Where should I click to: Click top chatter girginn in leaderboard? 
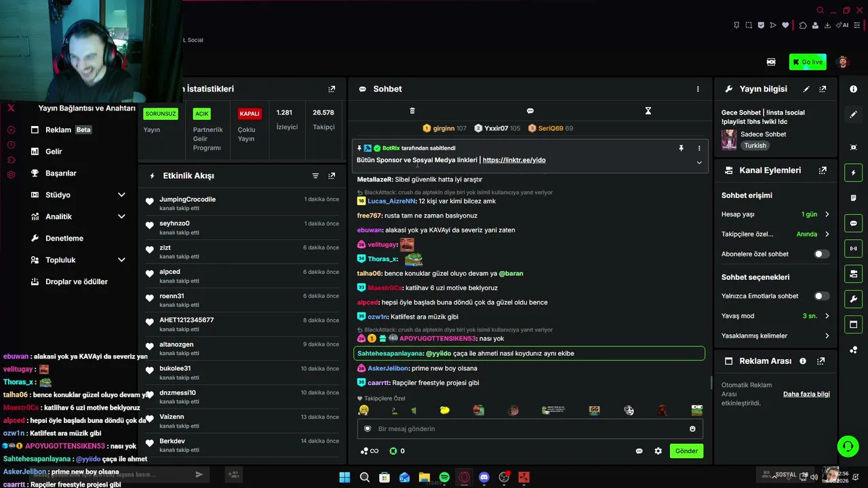444,128
